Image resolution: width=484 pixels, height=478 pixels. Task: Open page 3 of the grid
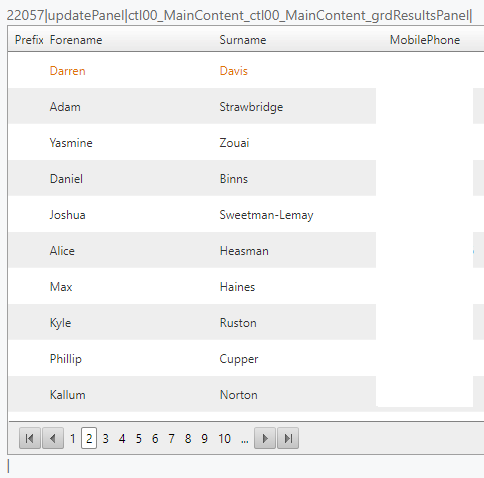point(106,439)
